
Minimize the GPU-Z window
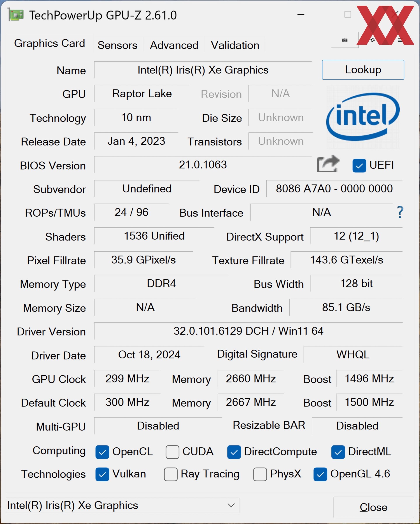(301, 15)
